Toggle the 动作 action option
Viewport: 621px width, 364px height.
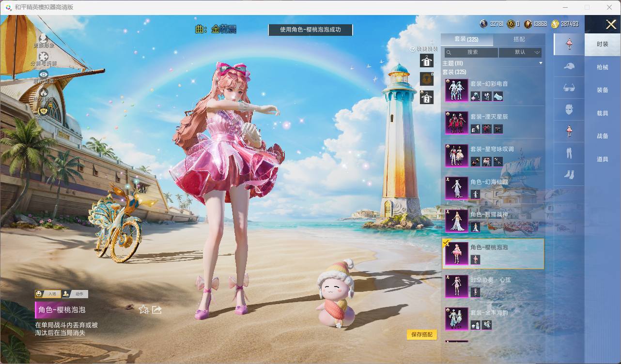[x=75, y=294]
